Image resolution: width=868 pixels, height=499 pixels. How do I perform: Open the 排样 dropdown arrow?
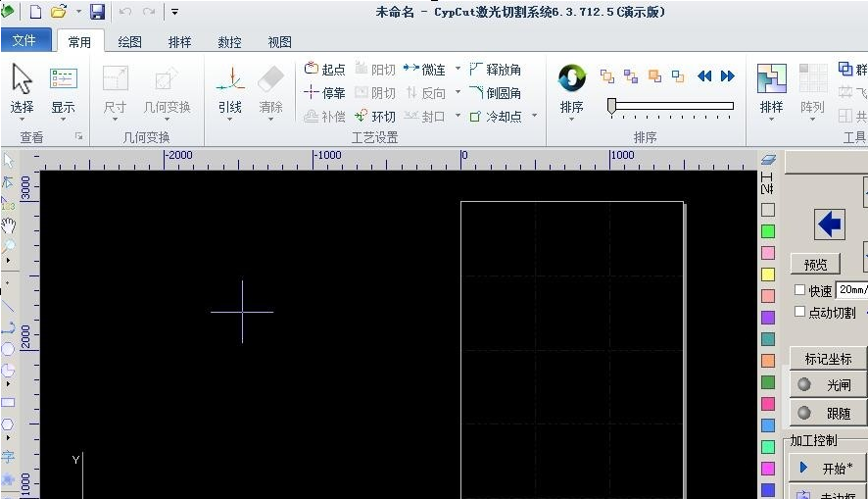click(x=772, y=119)
